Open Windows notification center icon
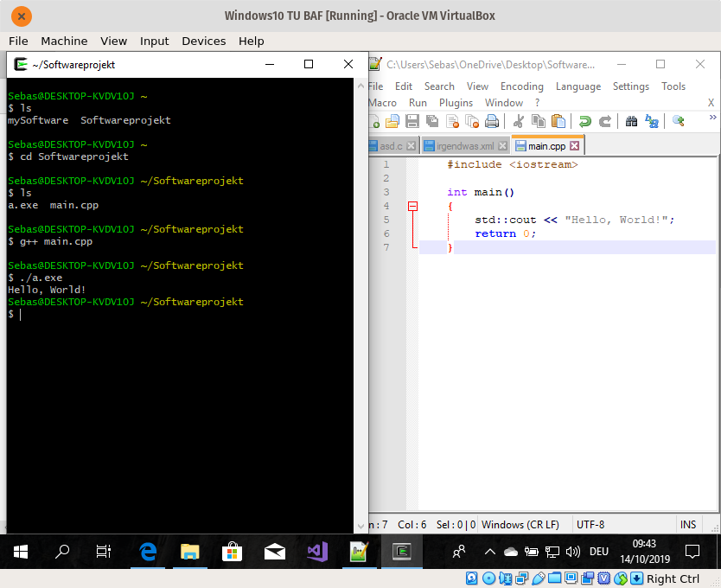Viewport: 721px width, 588px height. click(692, 551)
